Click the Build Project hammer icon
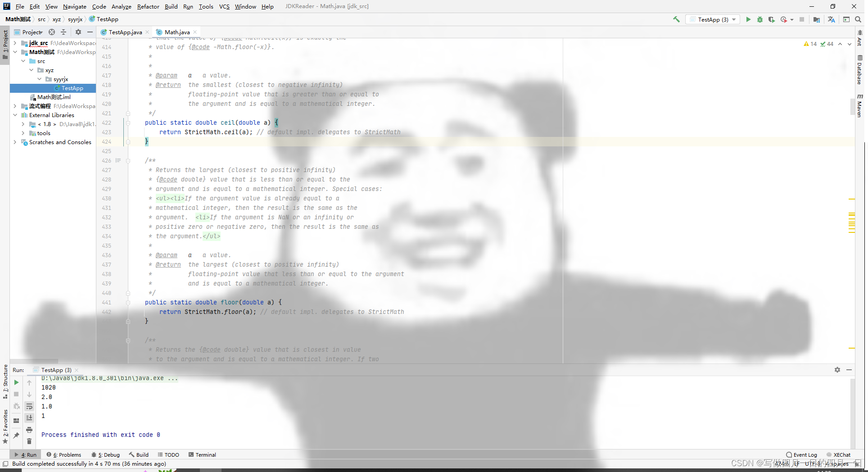 (x=676, y=19)
